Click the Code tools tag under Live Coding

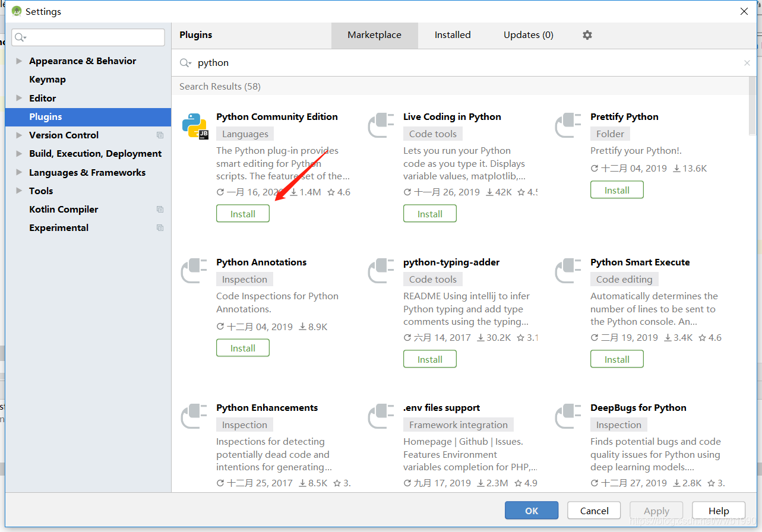tap(433, 134)
